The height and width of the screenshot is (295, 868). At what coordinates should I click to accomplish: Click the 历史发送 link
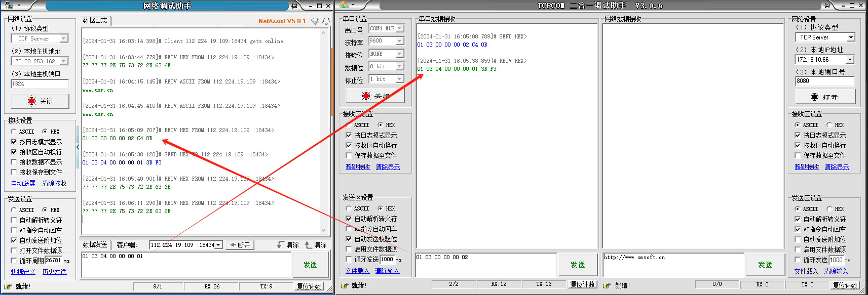[54, 272]
